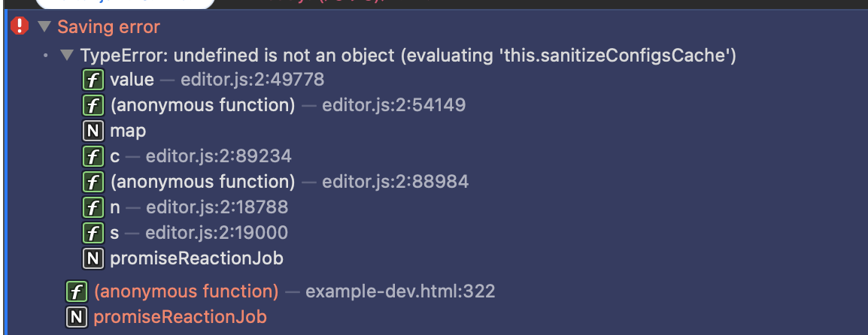This screenshot has width=868, height=335.
Task: Select the TypeError message text
Action: (x=408, y=56)
